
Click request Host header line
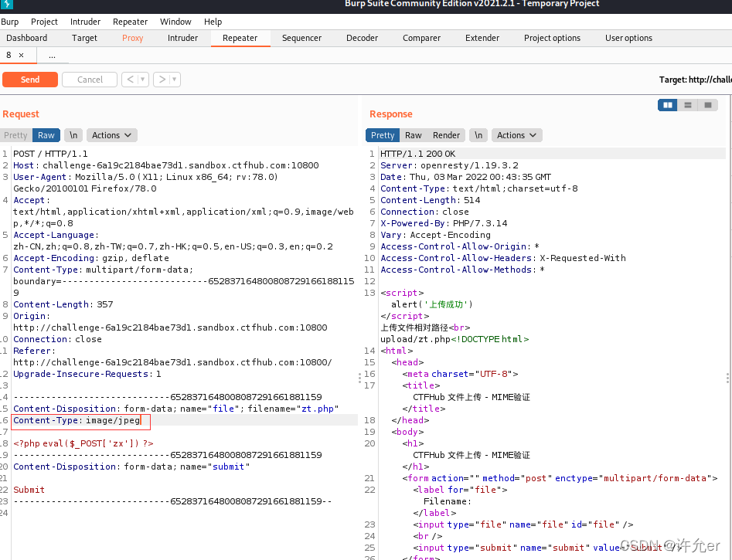point(166,165)
